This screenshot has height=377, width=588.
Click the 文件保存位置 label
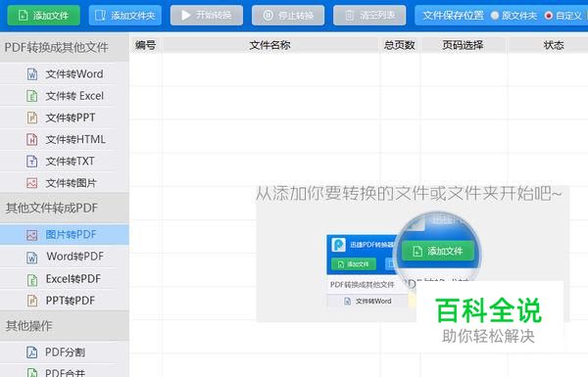pyautogui.click(x=453, y=16)
